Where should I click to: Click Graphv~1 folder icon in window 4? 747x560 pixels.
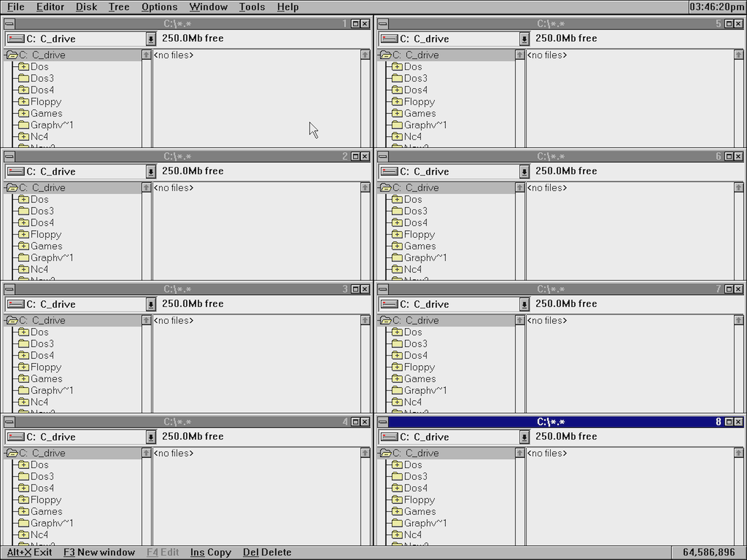click(23, 523)
